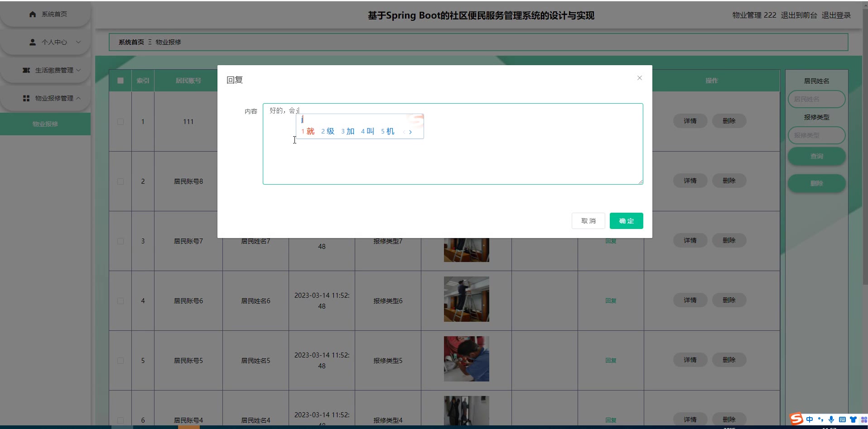Image resolution: width=868 pixels, height=429 pixels.
Task: Open Sogou toolbox four-squares icon
Action: [x=863, y=419]
